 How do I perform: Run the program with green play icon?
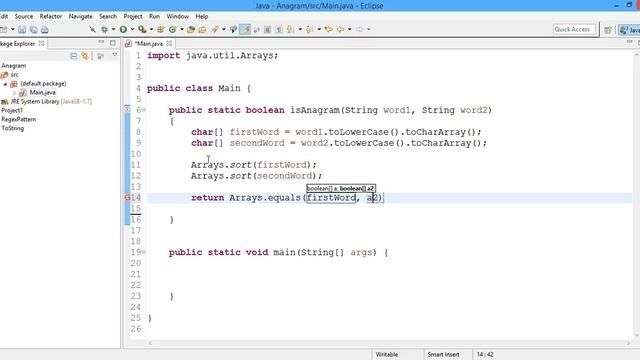[x=123, y=29]
